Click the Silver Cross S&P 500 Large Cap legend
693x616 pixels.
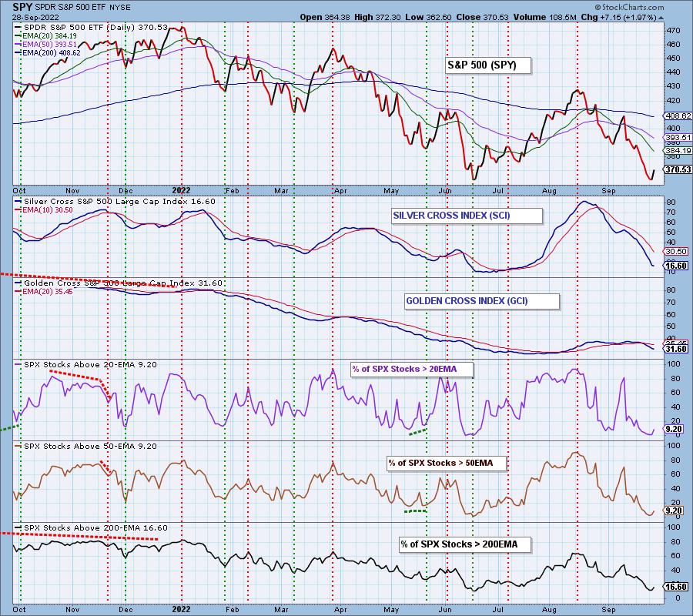115,202
